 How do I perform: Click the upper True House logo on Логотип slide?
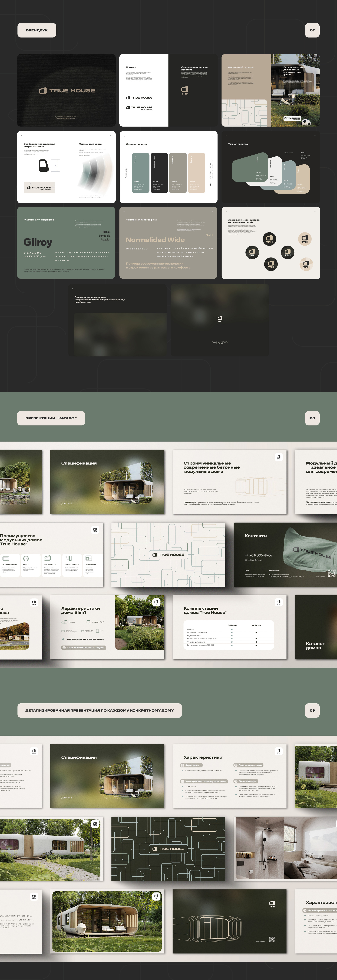(139, 98)
